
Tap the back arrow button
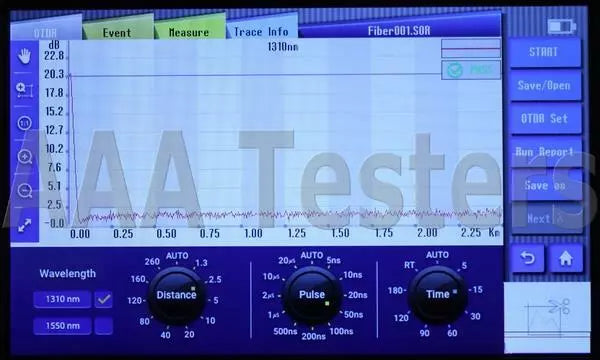[528, 259]
